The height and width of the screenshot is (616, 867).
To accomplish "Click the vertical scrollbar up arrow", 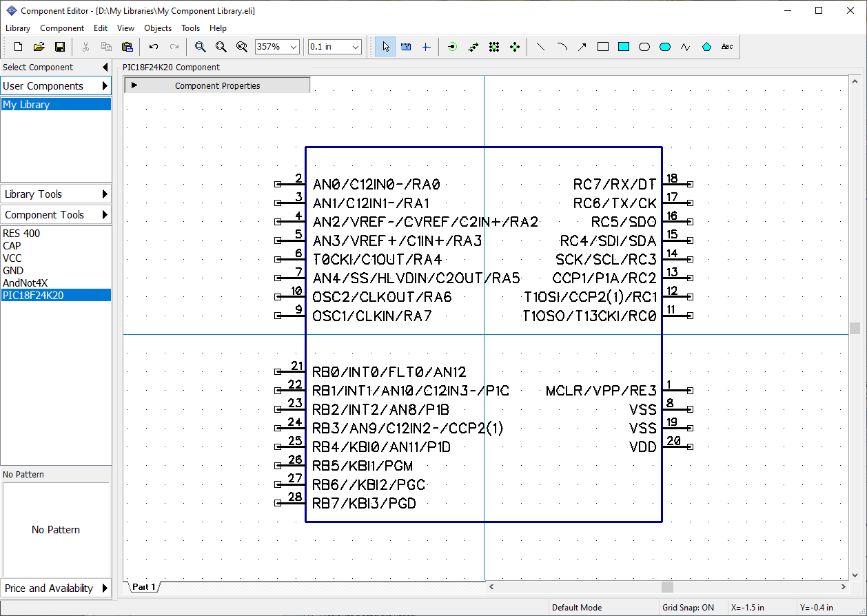I will point(855,81).
